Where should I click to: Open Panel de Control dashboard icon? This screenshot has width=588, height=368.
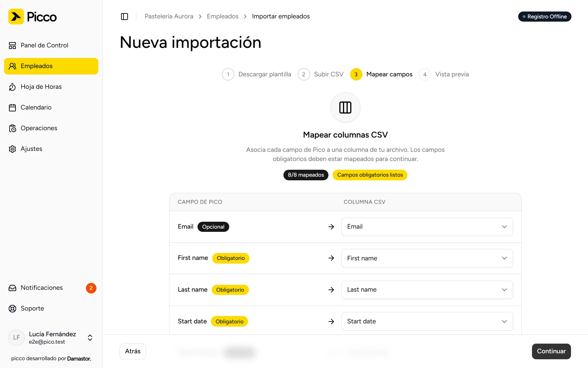pos(12,46)
